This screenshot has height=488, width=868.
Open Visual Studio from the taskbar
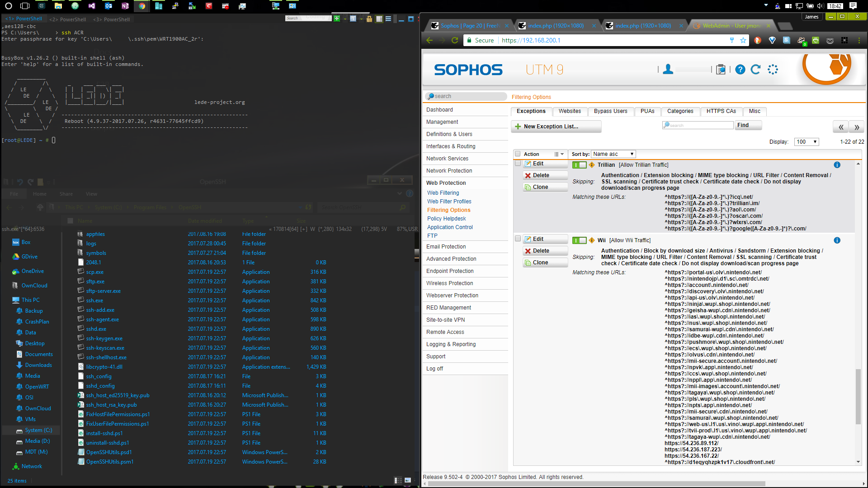(x=92, y=6)
